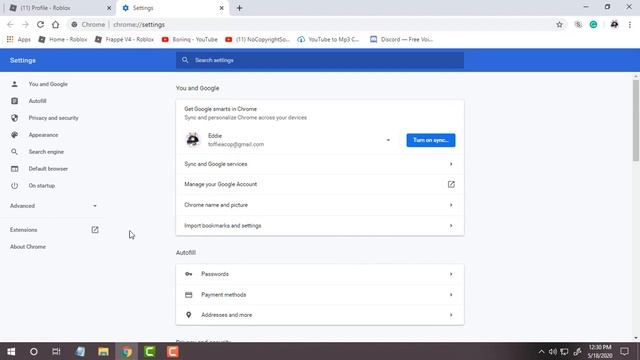This screenshot has width=640, height=360.
Task: Open Discord bookmark
Action: (402, 40)
